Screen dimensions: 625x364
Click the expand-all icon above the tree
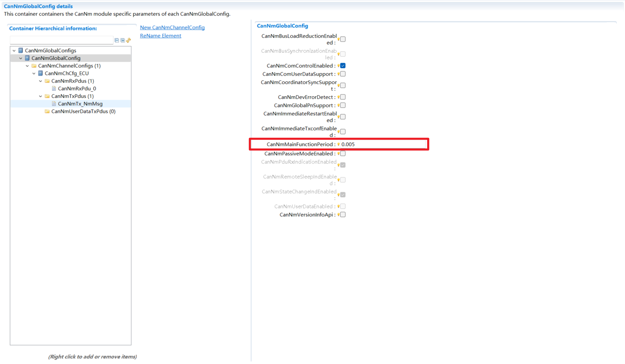[x=123, y=40]
